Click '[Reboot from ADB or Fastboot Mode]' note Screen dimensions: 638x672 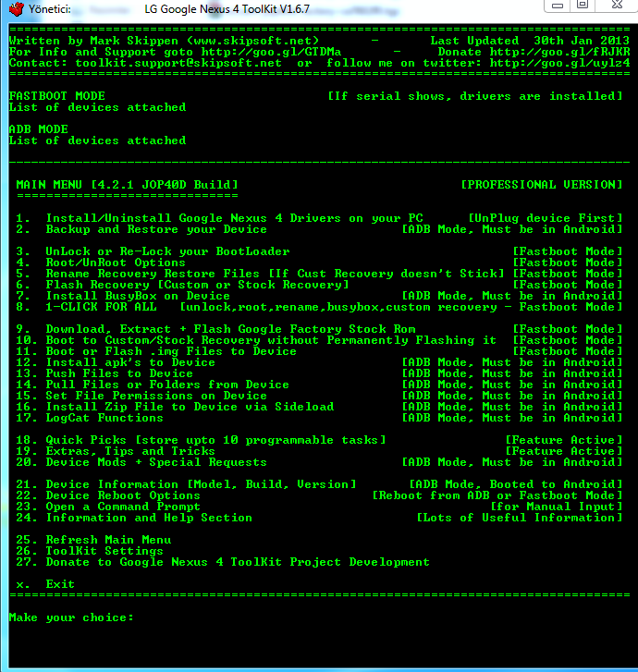(x=497, y=496)
